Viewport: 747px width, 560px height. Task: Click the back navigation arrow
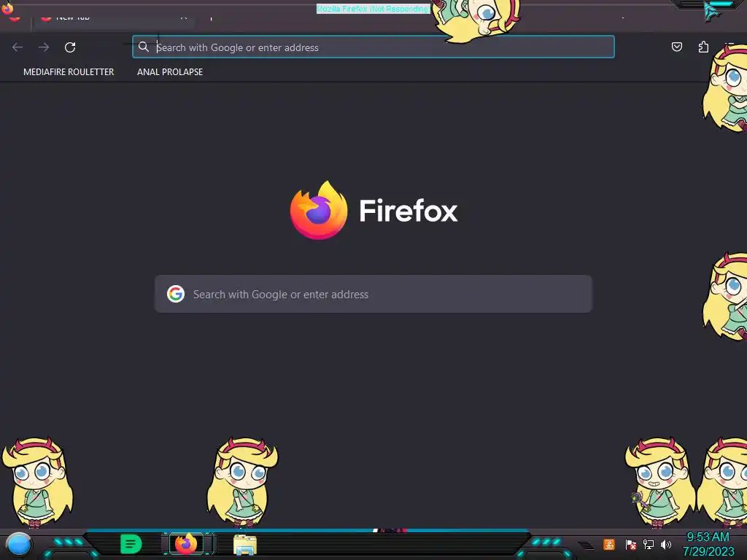18,47
